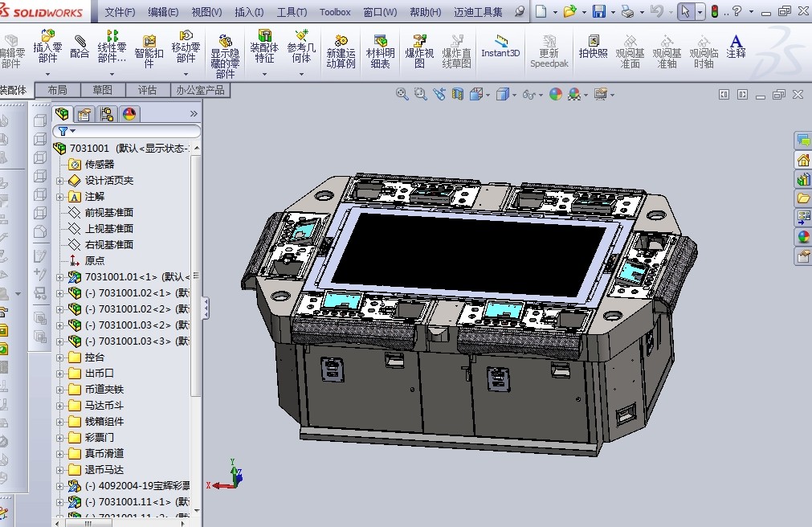
Task: Click the Edit Appearance color ball
Action: tap(557, 94)
